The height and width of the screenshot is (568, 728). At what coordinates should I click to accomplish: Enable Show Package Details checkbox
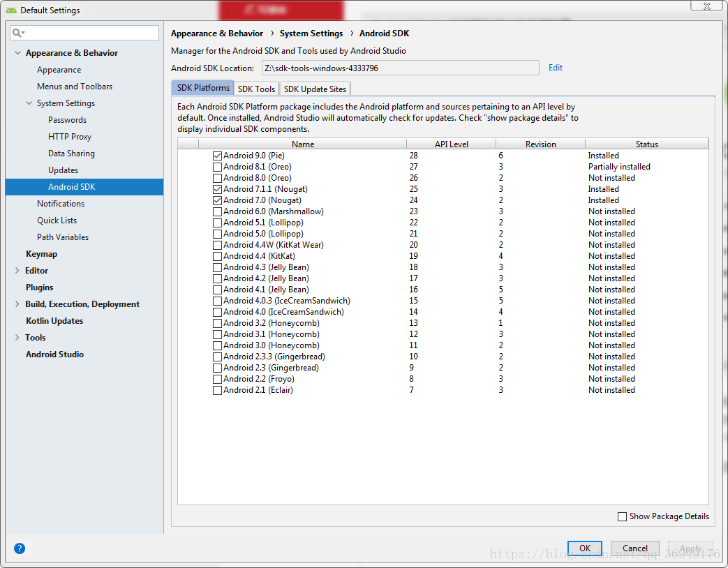622,516
